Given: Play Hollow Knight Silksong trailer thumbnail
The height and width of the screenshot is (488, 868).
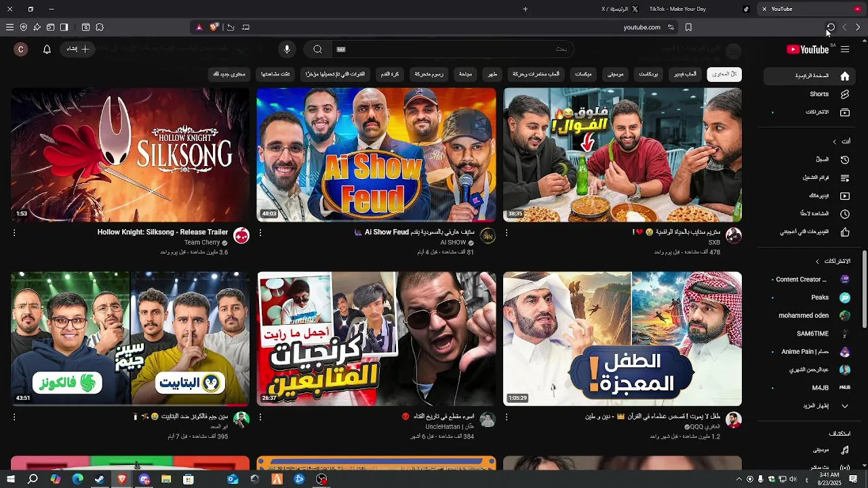Looking at the screenshot, I should click(x=130, y=155).
